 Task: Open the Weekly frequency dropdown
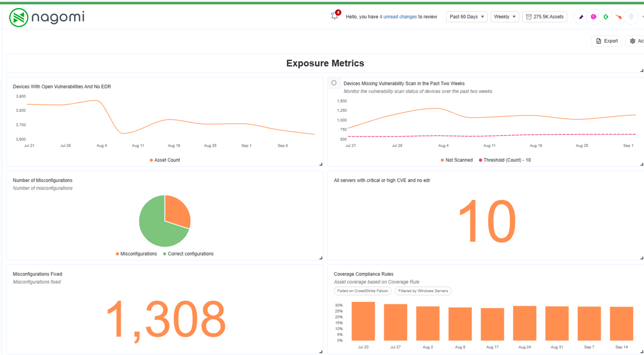tap(504, 17)
